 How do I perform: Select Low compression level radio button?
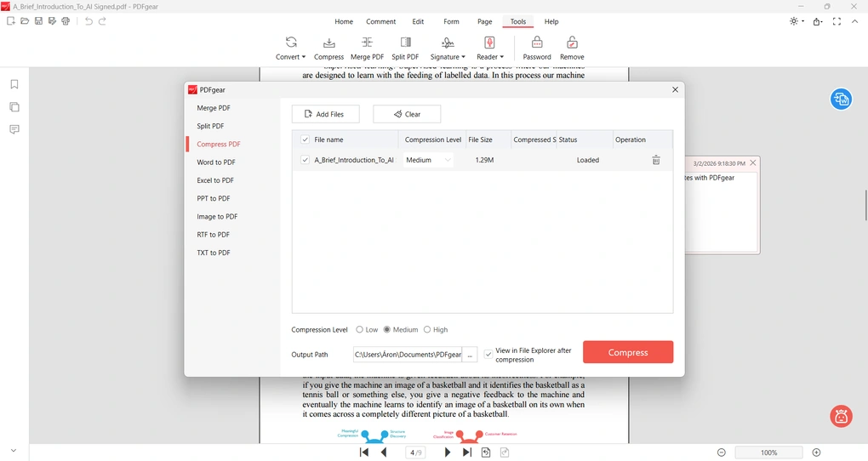click(x=360, y=330)
